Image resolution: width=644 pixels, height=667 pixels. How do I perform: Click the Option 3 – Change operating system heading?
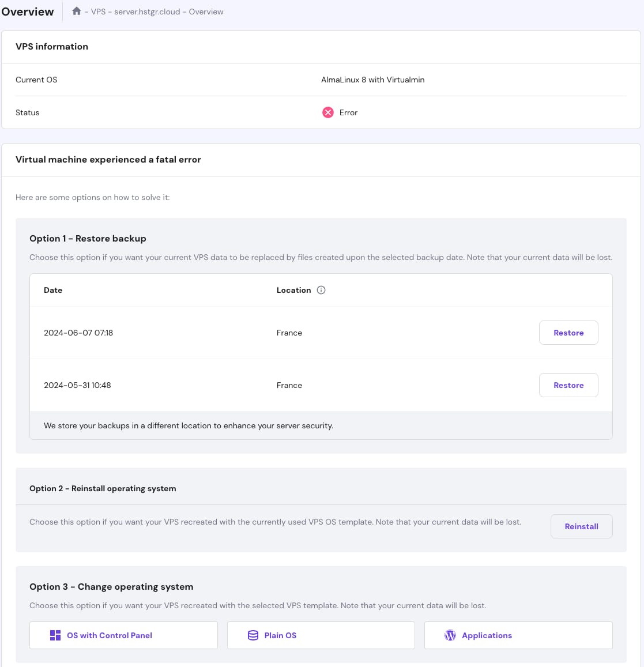coord(111,586)
